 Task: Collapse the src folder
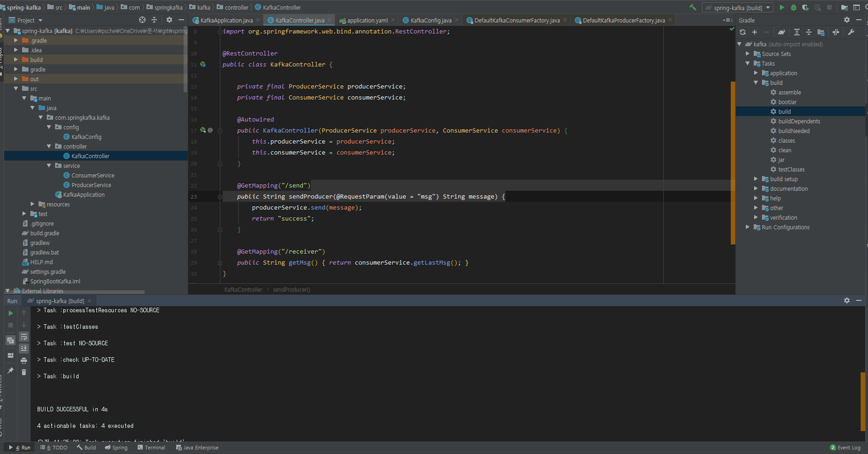coord(16,89)
